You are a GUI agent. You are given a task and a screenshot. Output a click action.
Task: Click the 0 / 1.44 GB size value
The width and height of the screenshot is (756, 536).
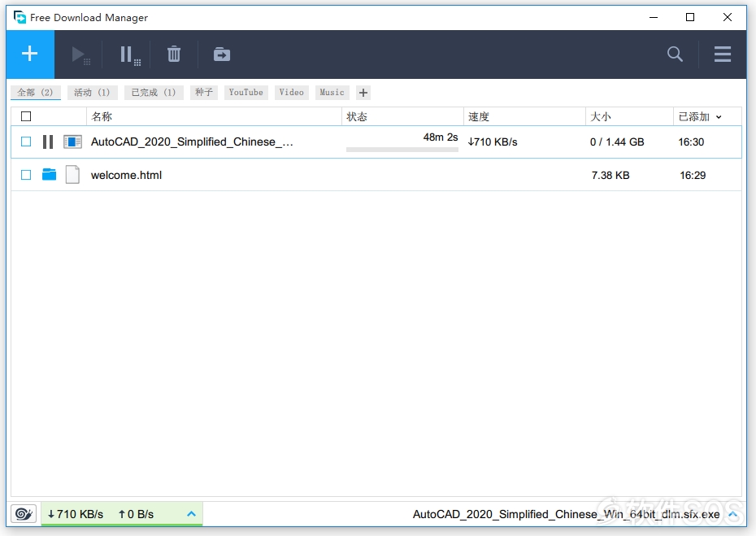[x=617, y=142]
